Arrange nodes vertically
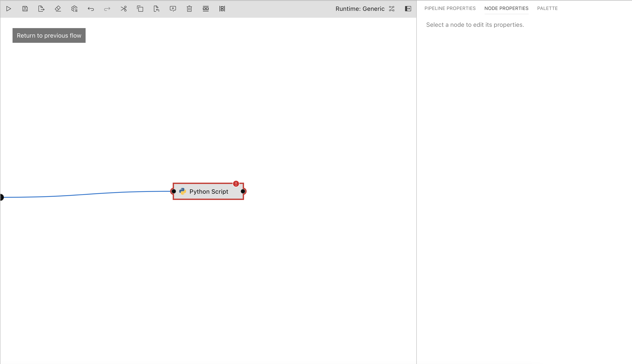This screenshot has height=364, width=632. click(222, 9)
